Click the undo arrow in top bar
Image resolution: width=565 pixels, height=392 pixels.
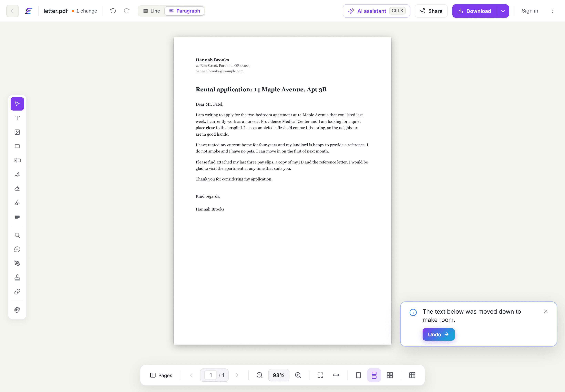(x=113, y=11)
